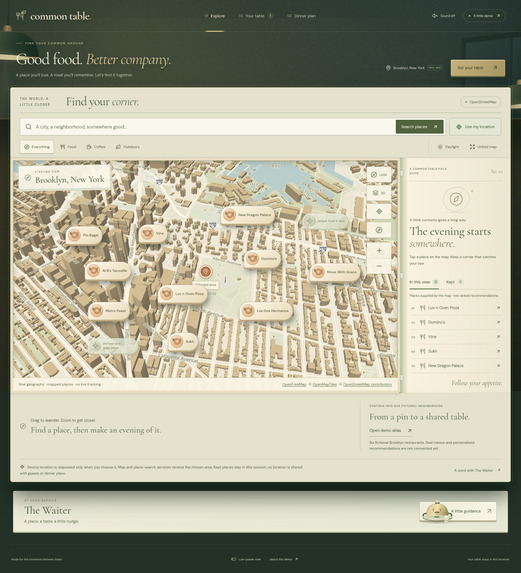Expand the Vine row in the list
This screenshot has height=573, width=521.
455,337
